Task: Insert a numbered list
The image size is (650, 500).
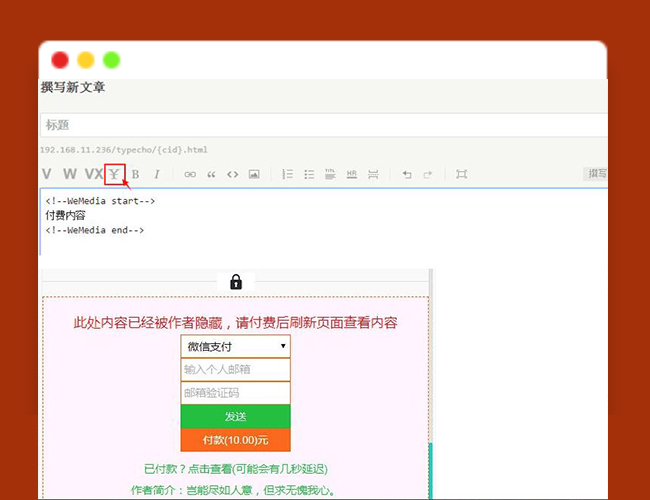Action: (x=287, y=174)
